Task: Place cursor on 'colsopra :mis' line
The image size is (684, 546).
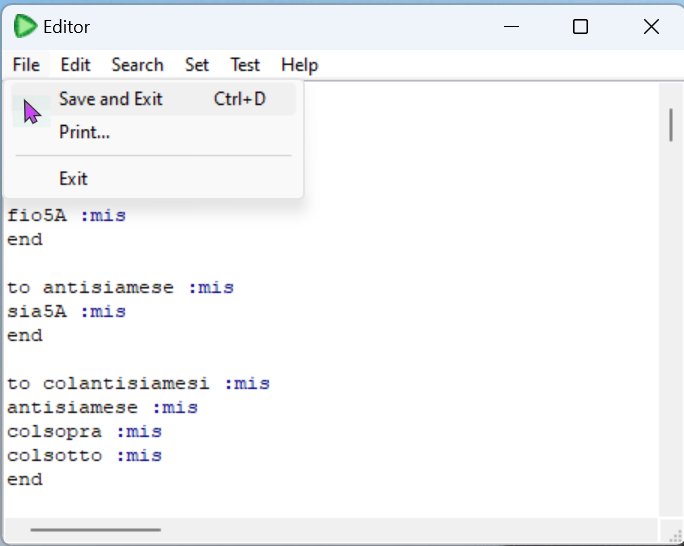Action: [x=85, y=432]
